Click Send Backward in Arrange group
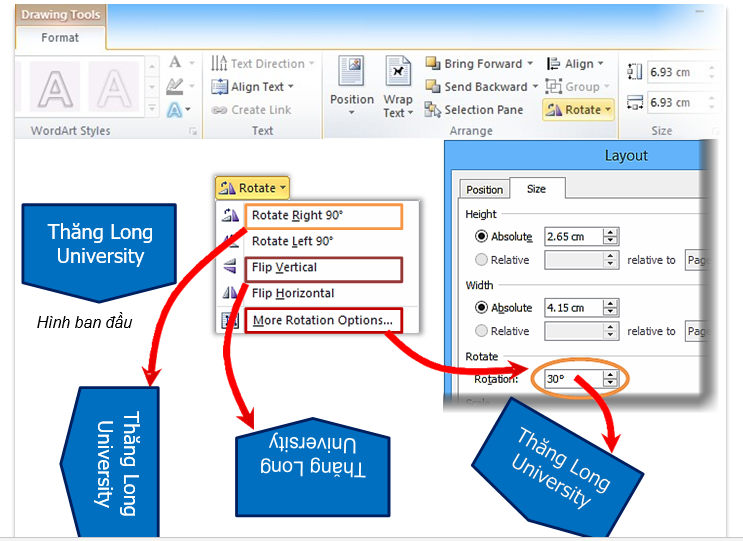The width and height of the screenshot is (743, 541). [x=481, y=87]
